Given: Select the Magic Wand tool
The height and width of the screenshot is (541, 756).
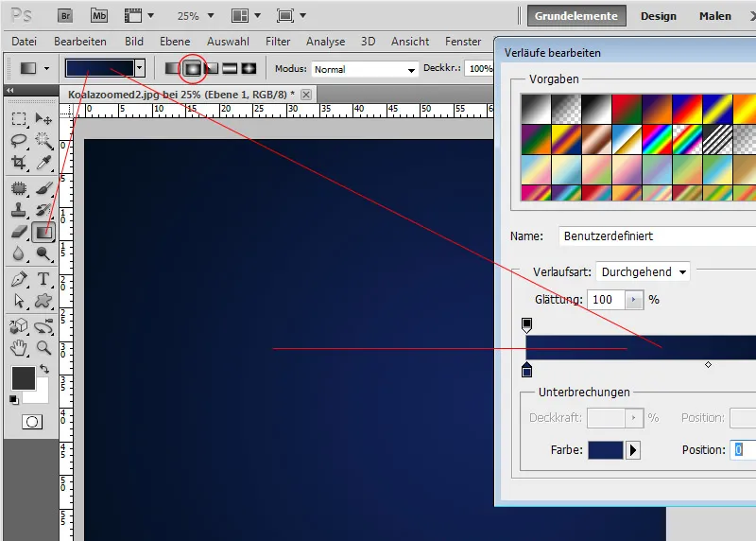Looking at the screenshot, I should [43, 140].
